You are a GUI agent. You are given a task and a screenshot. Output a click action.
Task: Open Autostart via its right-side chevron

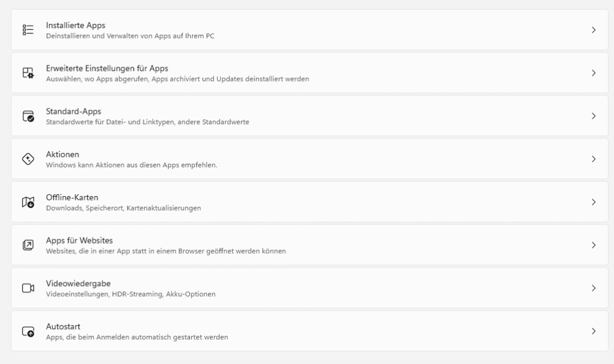pos(593,332)
